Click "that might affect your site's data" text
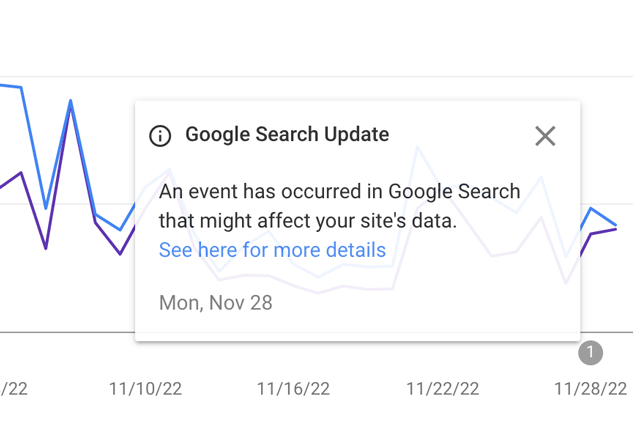Image resolution: width=640 pixels, height=428 pixels. (307, 221)
